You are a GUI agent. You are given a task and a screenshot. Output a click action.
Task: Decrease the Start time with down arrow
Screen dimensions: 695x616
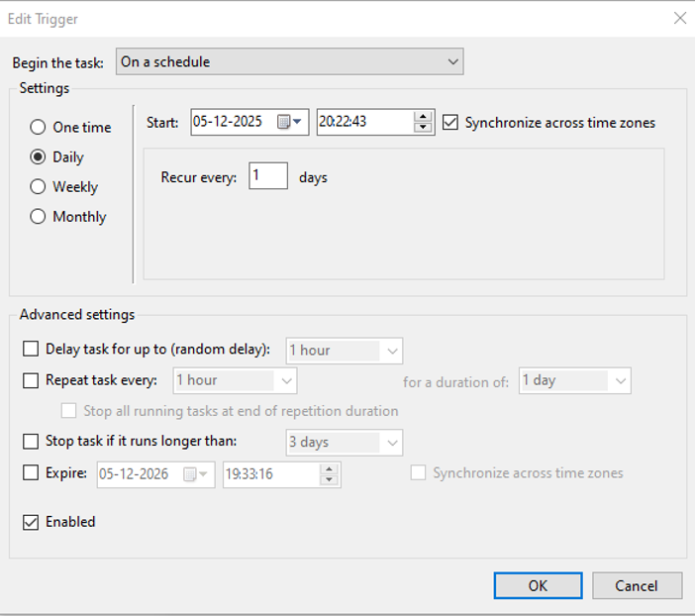(424, 128)
